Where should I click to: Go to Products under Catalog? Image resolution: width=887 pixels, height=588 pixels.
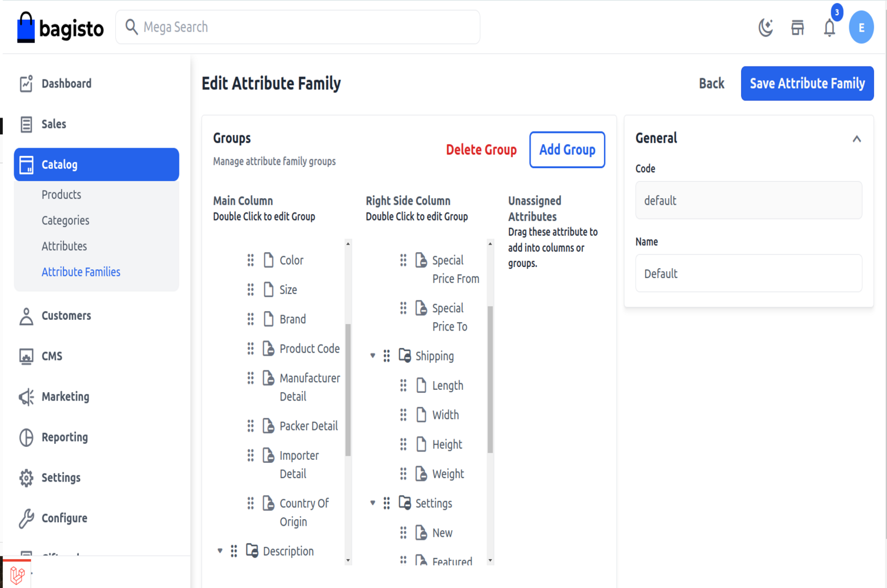click(61, 195)
